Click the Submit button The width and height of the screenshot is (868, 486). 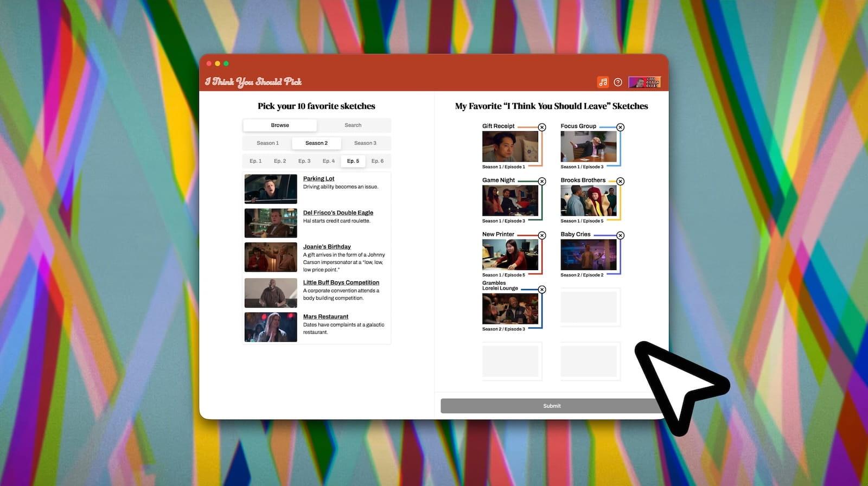[552, 406]
